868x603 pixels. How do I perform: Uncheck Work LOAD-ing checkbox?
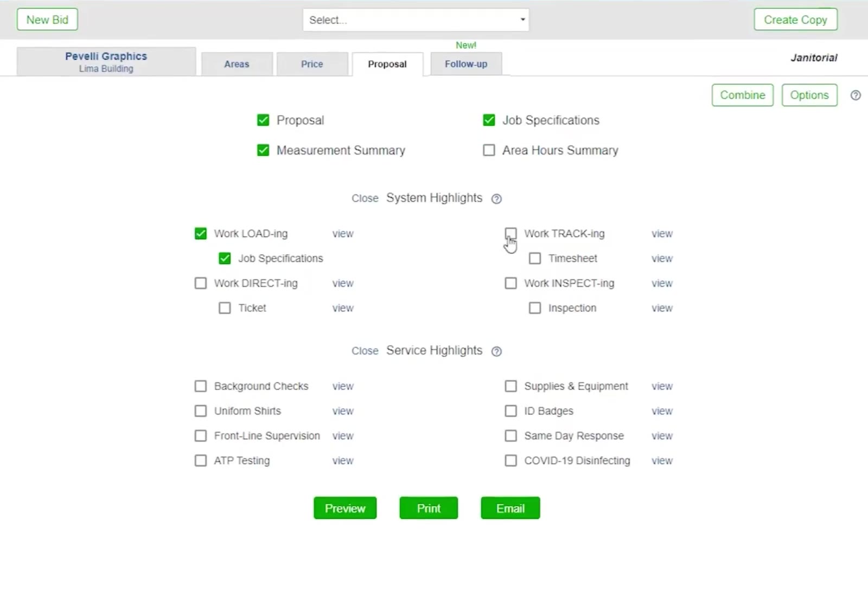pyautogui.click(x=201, y=234)
